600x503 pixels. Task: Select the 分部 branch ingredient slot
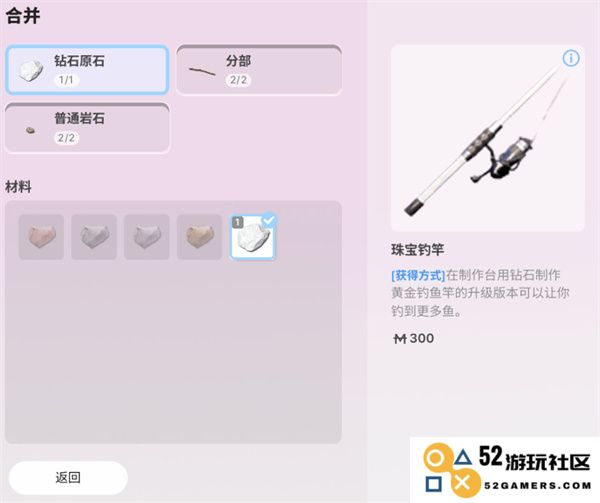[x=259, y=70]
